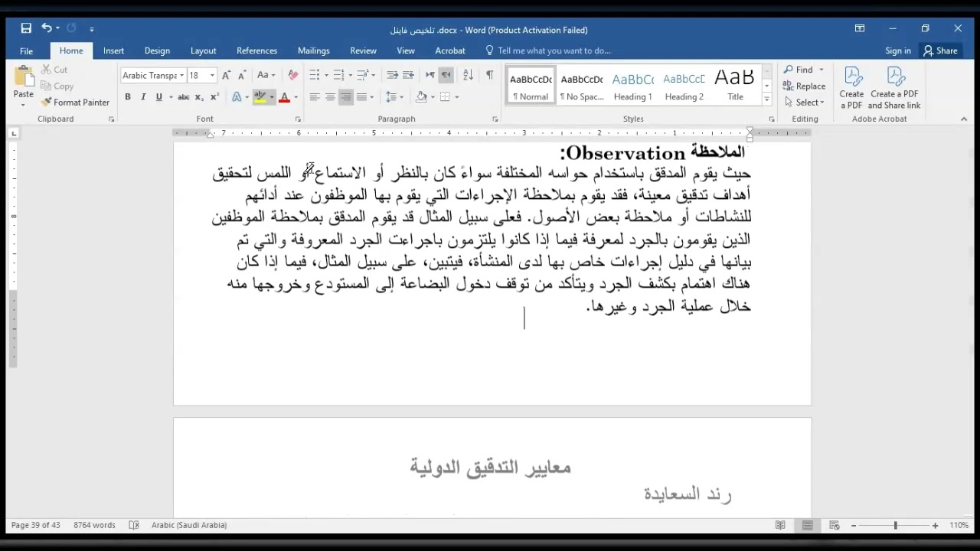Apply the Title style
The width and height of the screenshot is (980, 551).
[x=735, y=85]
